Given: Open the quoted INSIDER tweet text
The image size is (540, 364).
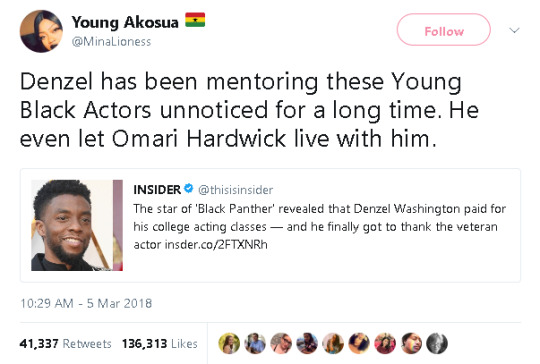Looking at the screenshot, I should coord(320,227).
